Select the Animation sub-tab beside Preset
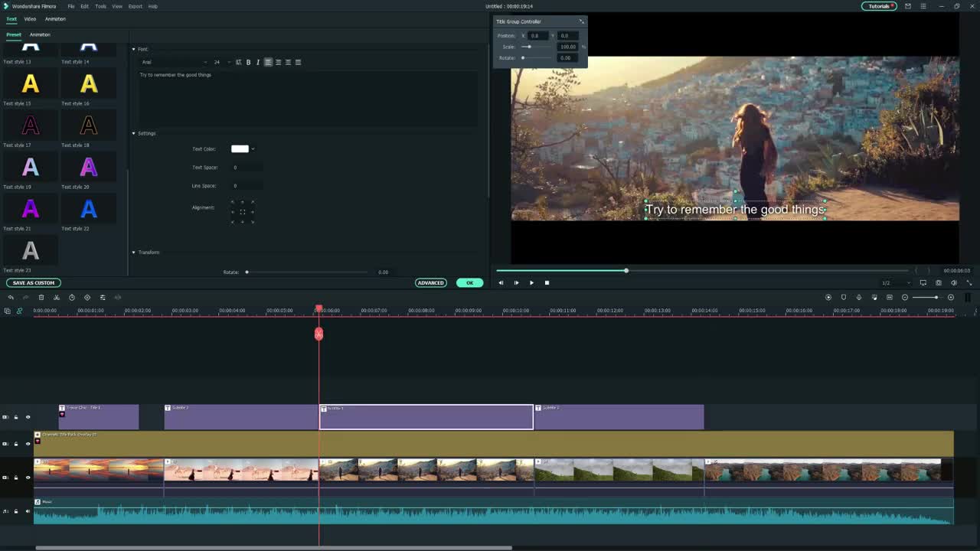980x551 pixels. pyautogui.click(x=40, y=34)
